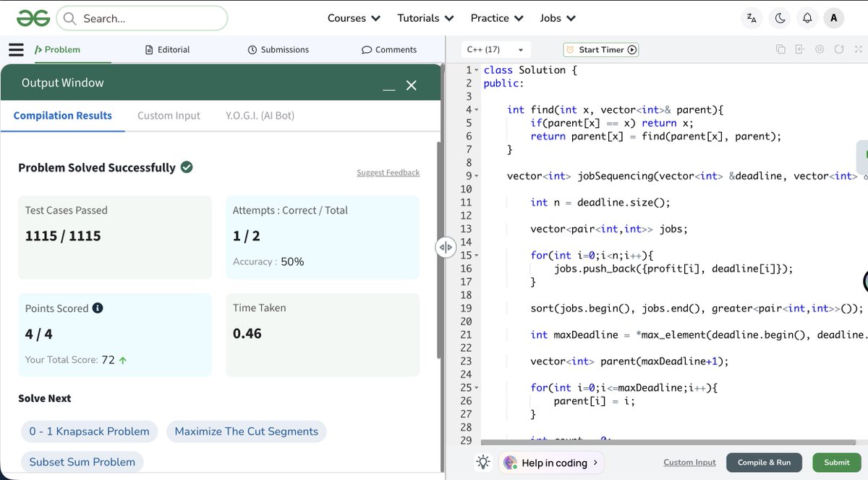868x480 pixels.
Task: Open Maximize The Cut Segments
Action: pyautogui.click(x=247, y=431)
